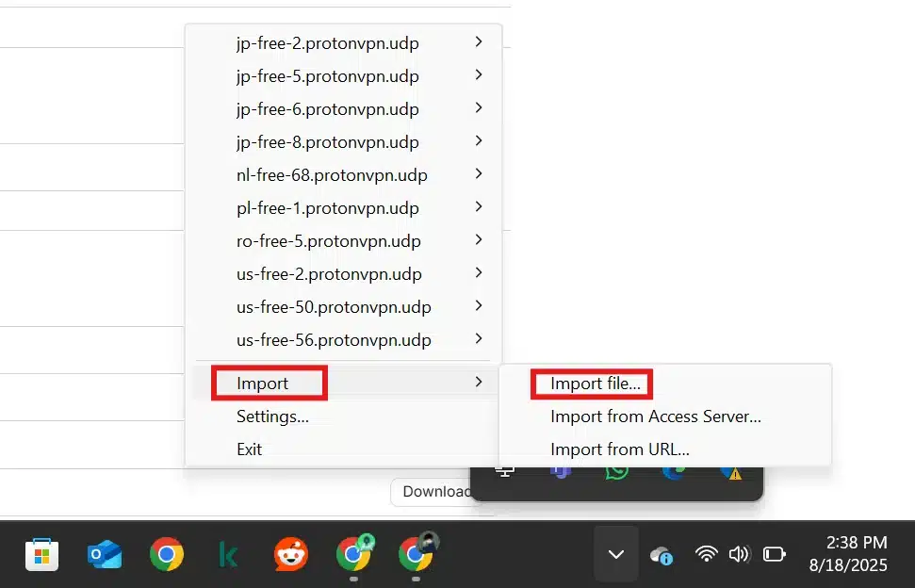Open the Import submenu
The height and width of the screenshot is (588, 915).
coord(343,384)
